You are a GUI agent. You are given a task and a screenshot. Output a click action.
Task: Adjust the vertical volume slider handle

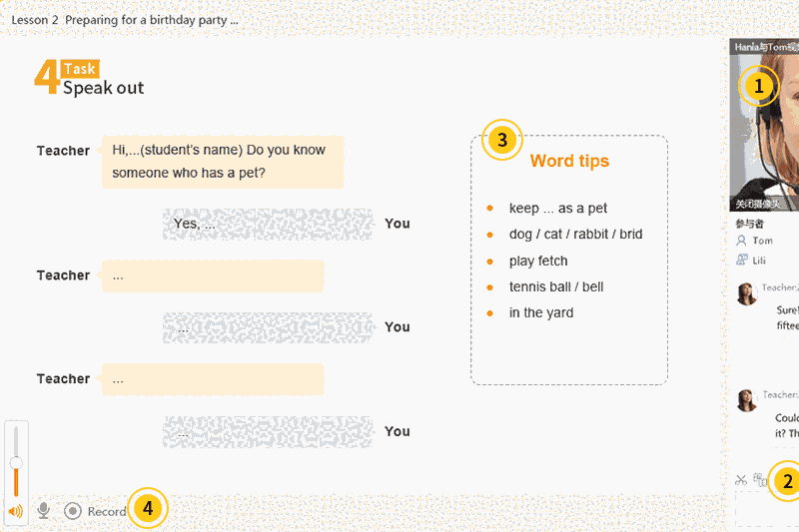point(16,462)
